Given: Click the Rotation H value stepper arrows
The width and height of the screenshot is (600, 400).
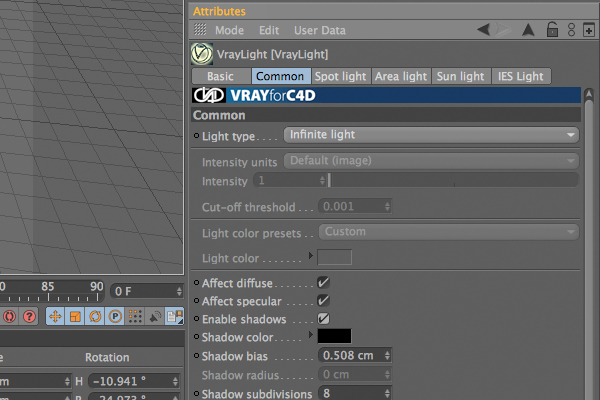Looking at the screenshot, I should (x=175, y=381).
